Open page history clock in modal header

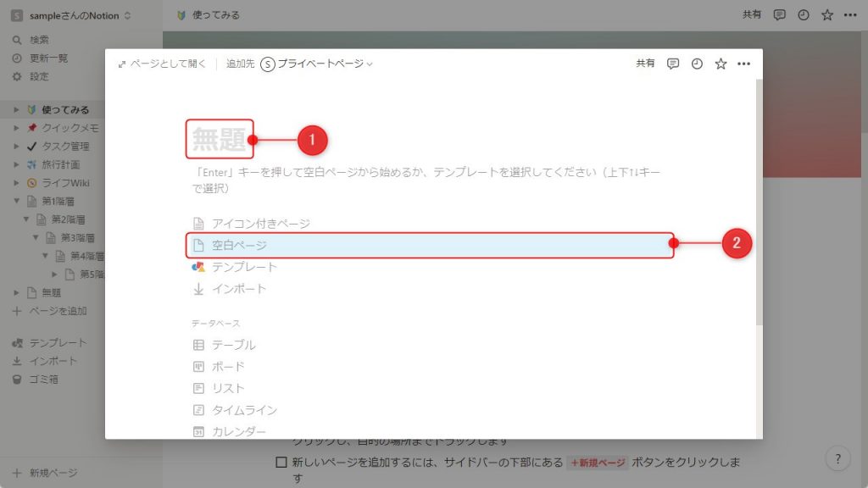coord(697,64)
